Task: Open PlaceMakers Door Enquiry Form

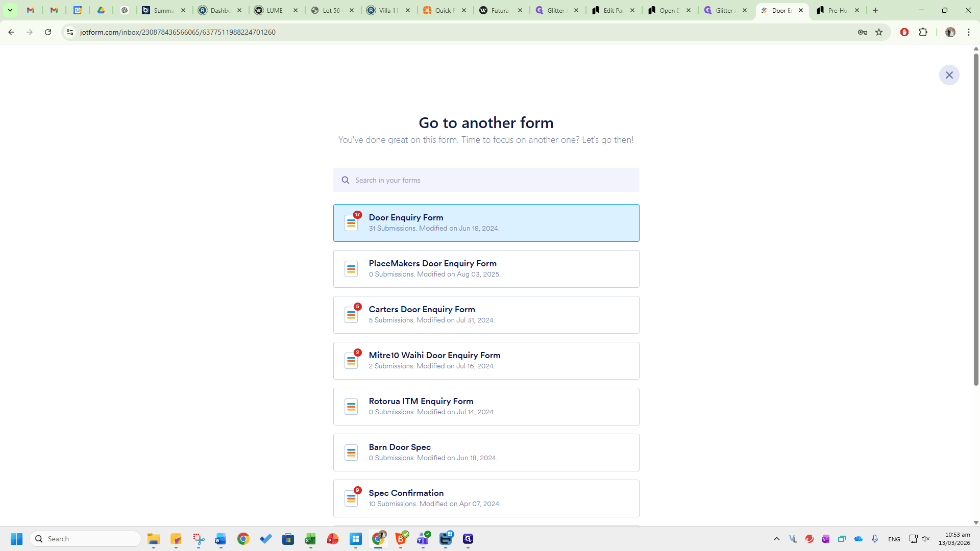Action: [x=486, y=269]
